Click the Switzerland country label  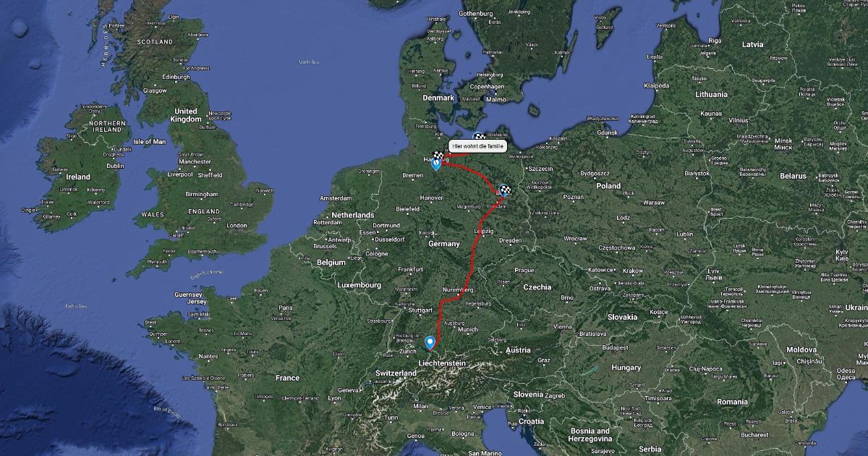tap(396, 373)
